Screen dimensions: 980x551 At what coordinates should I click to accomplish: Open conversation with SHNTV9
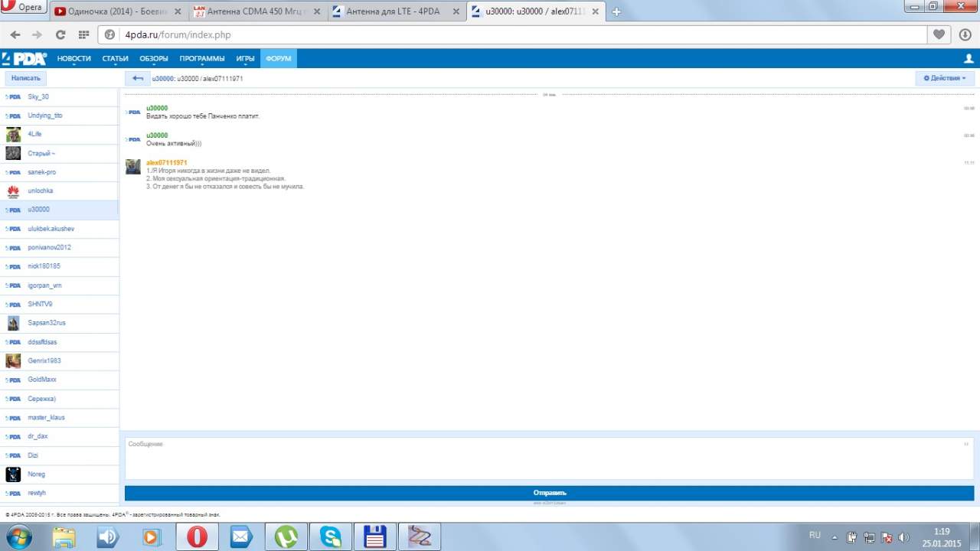(59, 305)
